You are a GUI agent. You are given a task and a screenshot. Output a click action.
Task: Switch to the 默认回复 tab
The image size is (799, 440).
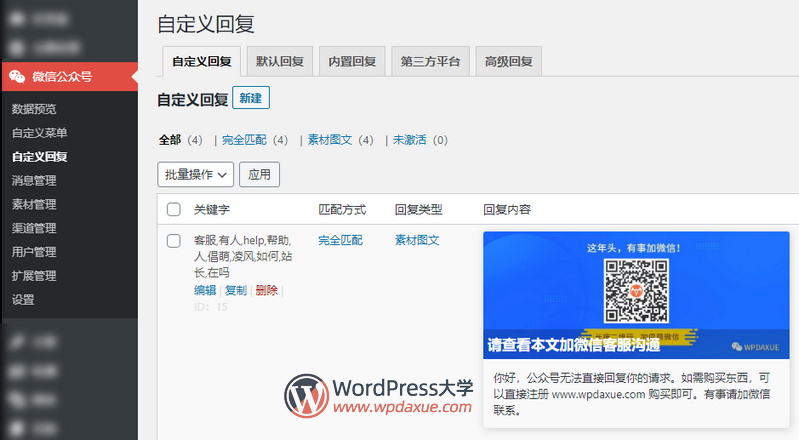(x=280, y=61)
